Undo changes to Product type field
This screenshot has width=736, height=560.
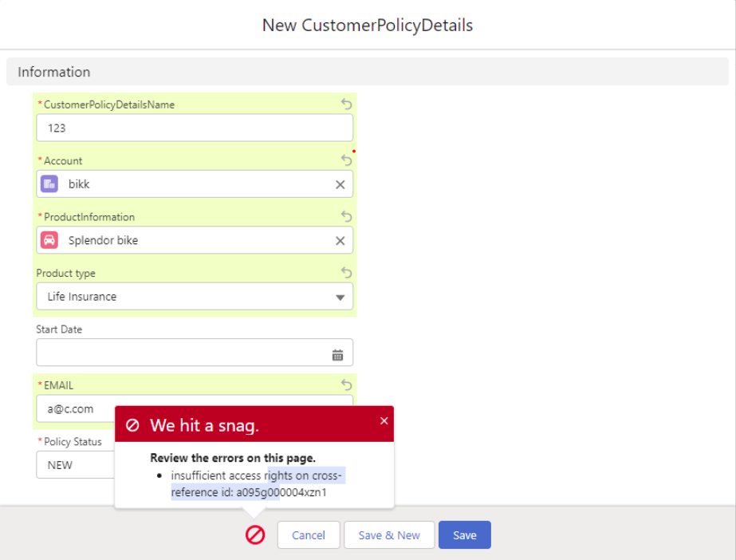pos(346,273)
